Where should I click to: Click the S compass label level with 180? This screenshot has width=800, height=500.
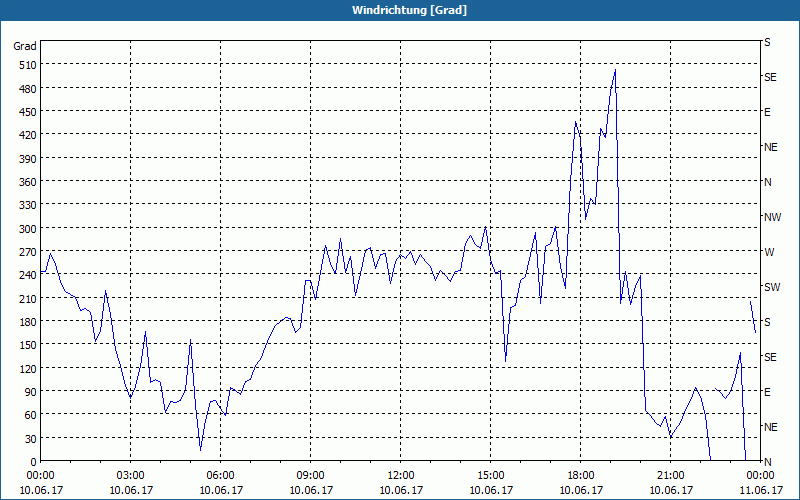tap(767, 322)
